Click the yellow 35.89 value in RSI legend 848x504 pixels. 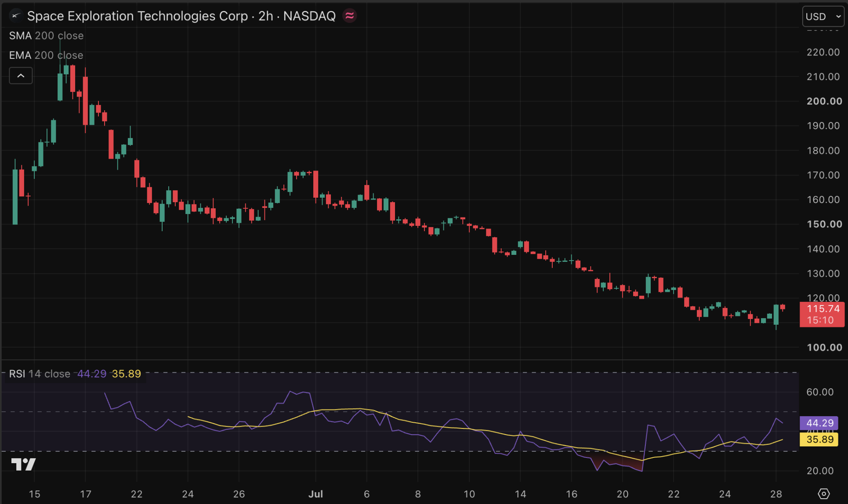[x=127, y=374]
